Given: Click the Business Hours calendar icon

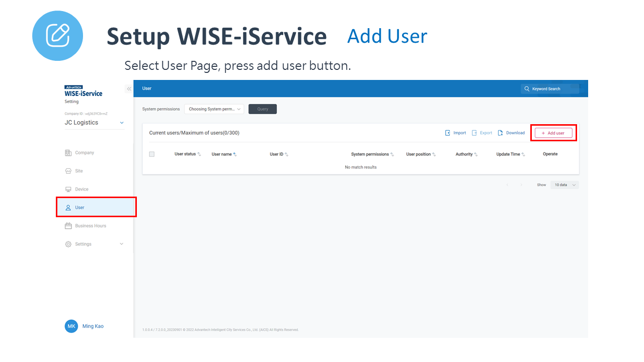Looking at the screenshot, I should [x=68, y=226].
